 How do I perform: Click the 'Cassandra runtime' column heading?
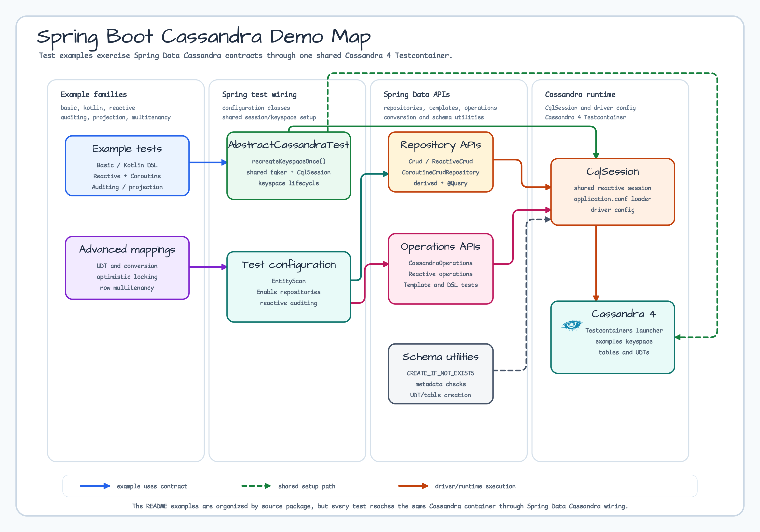(x=580, y=94)
